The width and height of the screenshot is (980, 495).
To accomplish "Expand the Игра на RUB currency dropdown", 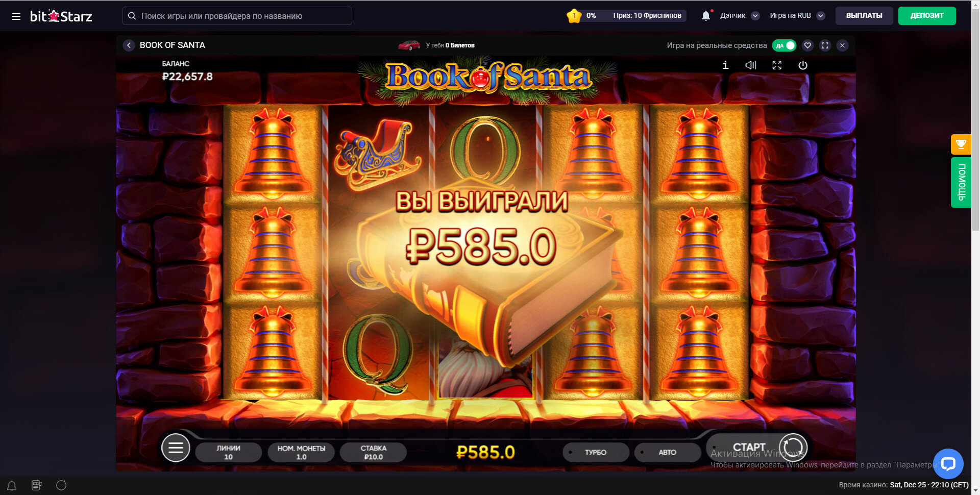I will [821, 16].
